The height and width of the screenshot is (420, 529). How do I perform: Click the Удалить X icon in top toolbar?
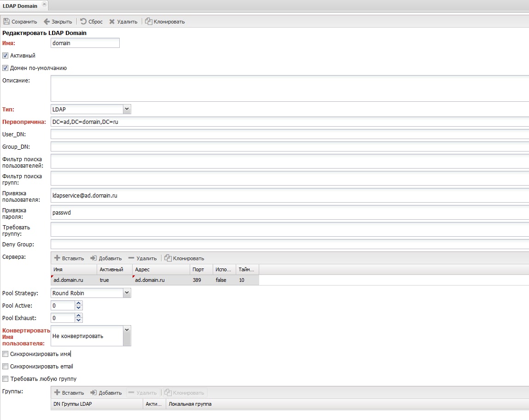pyautogui.click(x=112, y=22)
